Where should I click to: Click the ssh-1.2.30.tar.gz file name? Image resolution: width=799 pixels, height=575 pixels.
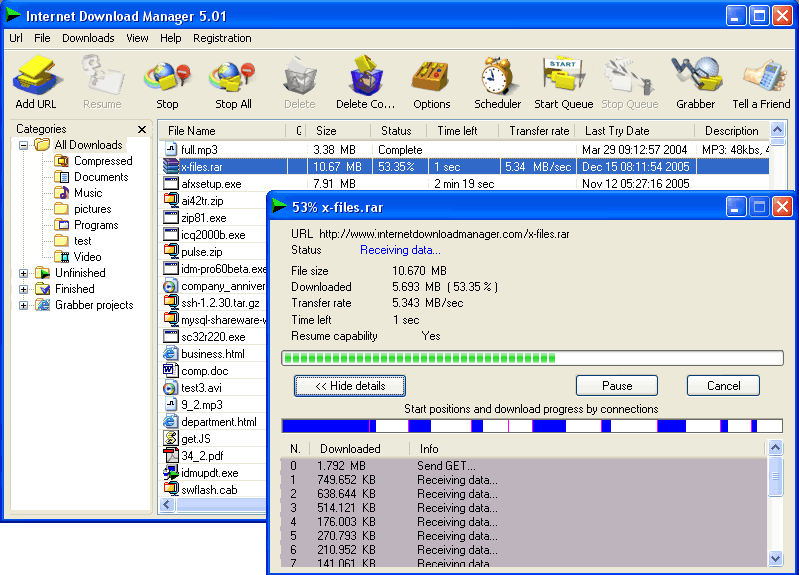(221, 303)
